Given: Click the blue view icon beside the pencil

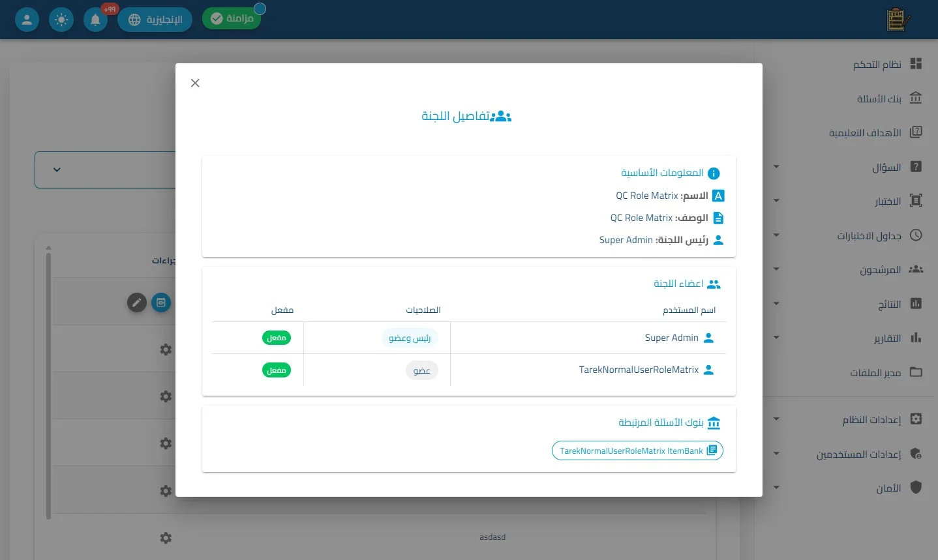Looking at the screenshot, I should [x=161, y=302].
